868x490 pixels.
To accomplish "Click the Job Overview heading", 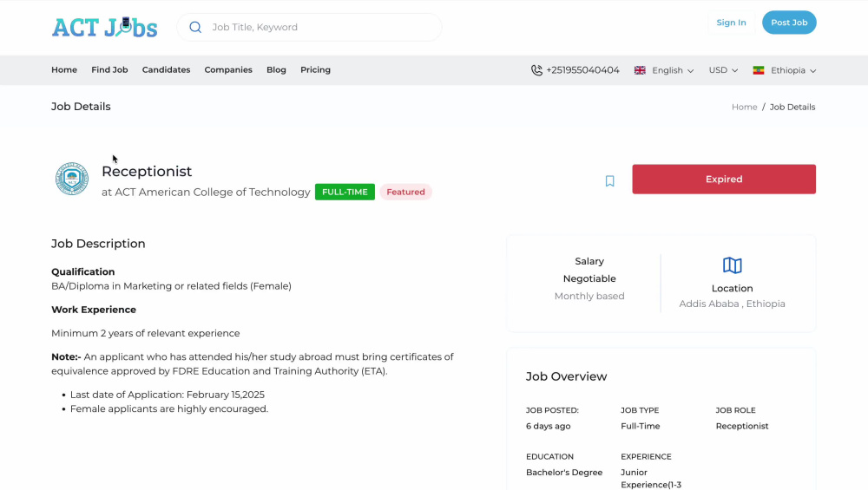I will click(566, 376).
